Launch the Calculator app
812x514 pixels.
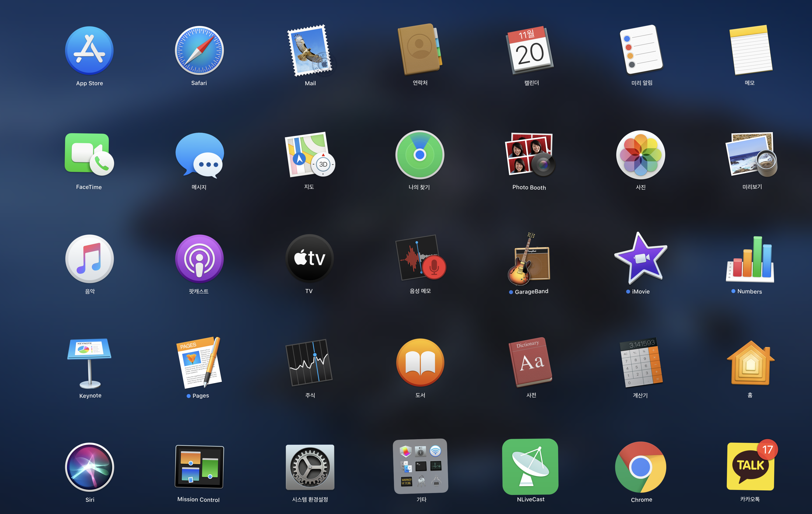641,362
